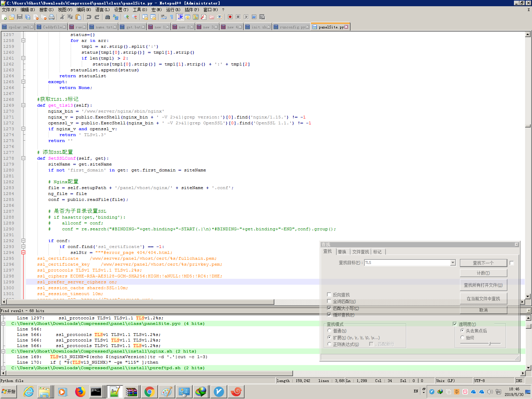Viewport: 532px width, 399px height.
Task: Open the runconfig.py document tab
Action: 291,27
